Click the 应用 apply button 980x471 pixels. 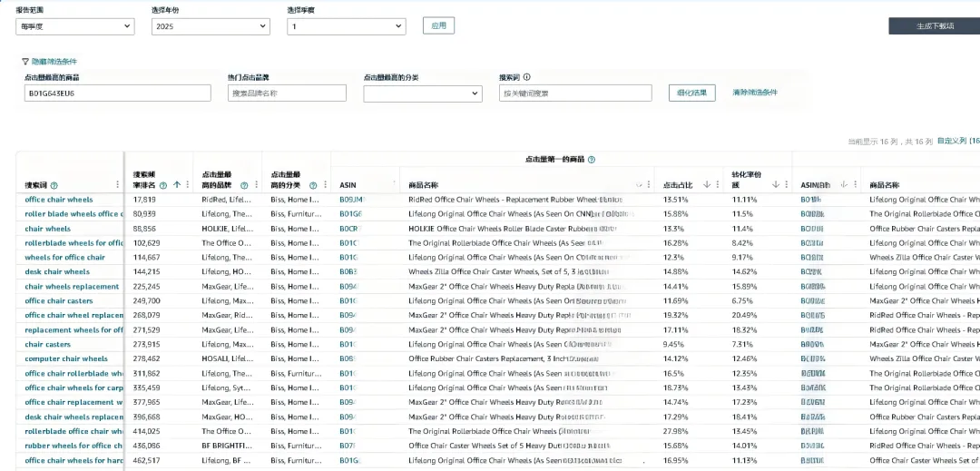(439, 25)
